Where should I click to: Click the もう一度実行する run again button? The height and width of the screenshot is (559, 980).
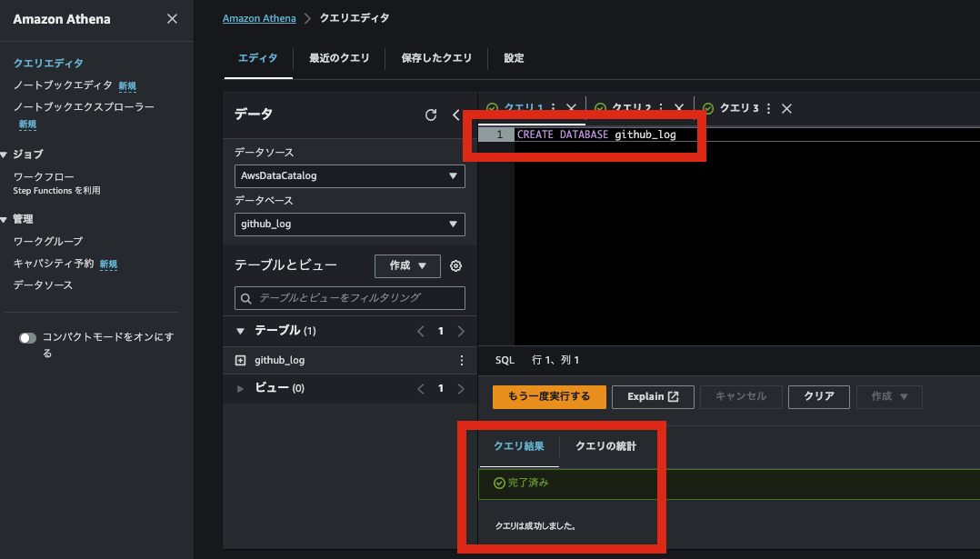(548, 396)
